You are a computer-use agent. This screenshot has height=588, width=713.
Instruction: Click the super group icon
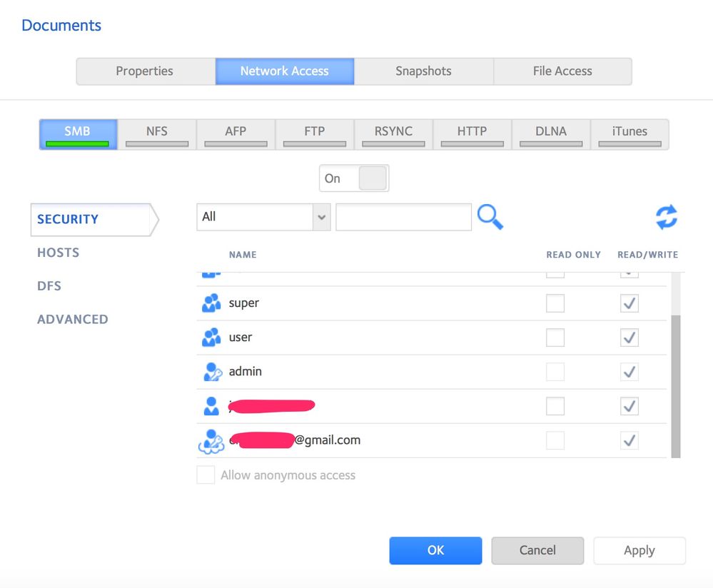tap(211, 303)
